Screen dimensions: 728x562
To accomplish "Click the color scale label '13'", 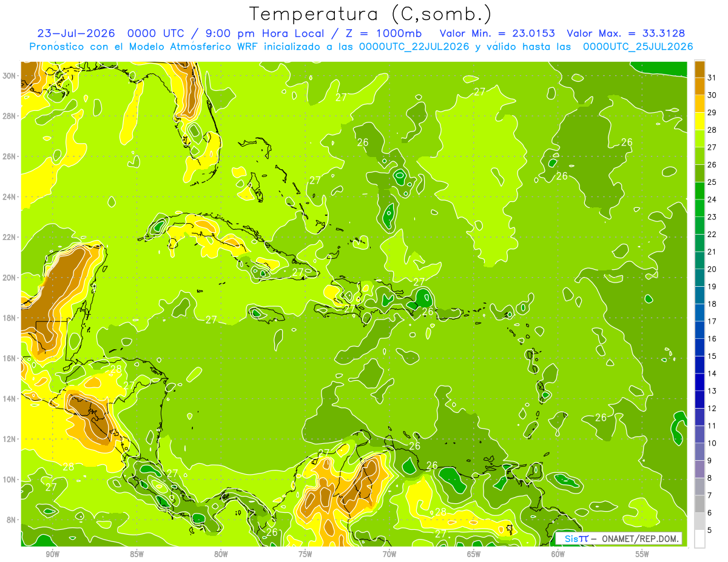I will click(712, 391).
